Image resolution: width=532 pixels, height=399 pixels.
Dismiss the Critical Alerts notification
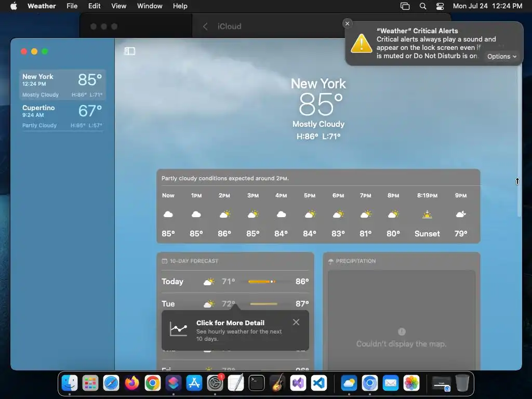point(347,23)
